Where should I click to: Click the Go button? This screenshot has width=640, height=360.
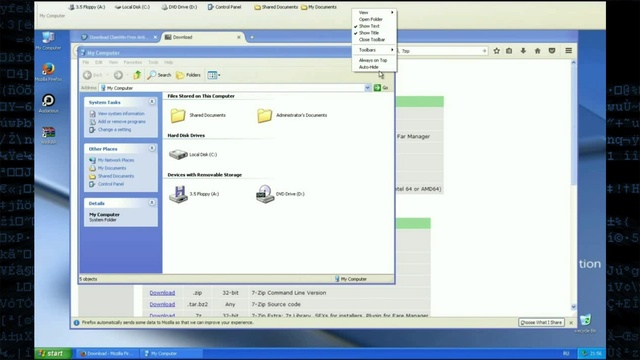(381, 88)
